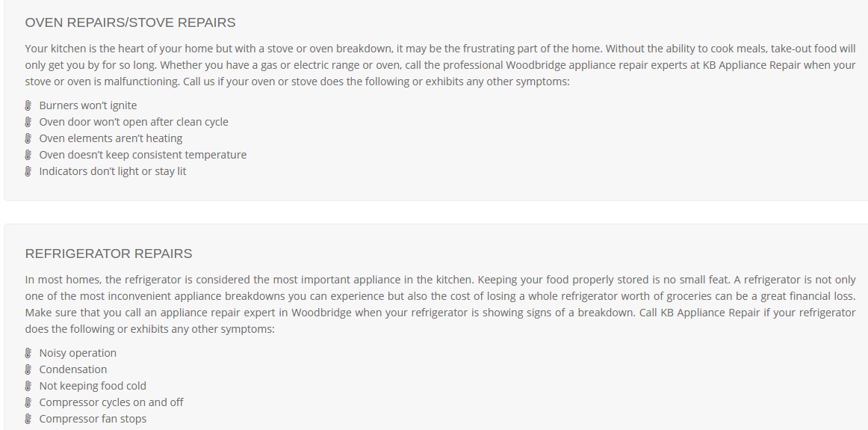Click the icon next to Oven door won't open

tap(28, 122)
